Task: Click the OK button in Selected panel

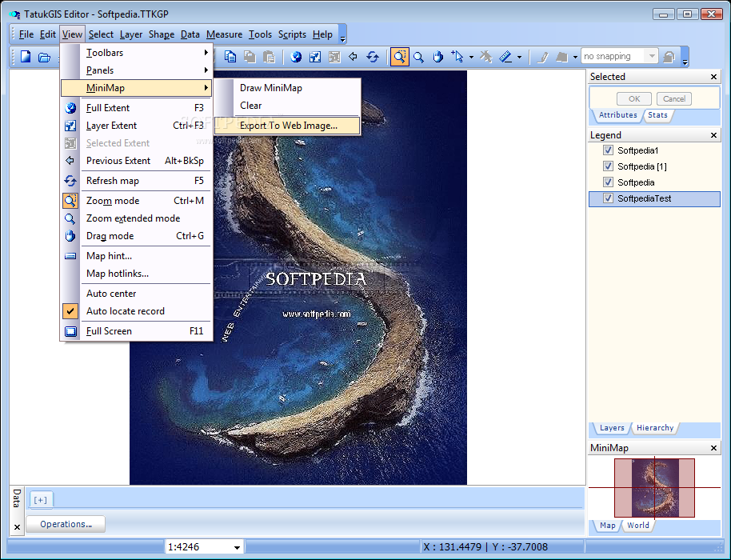Action: (634, 99)
